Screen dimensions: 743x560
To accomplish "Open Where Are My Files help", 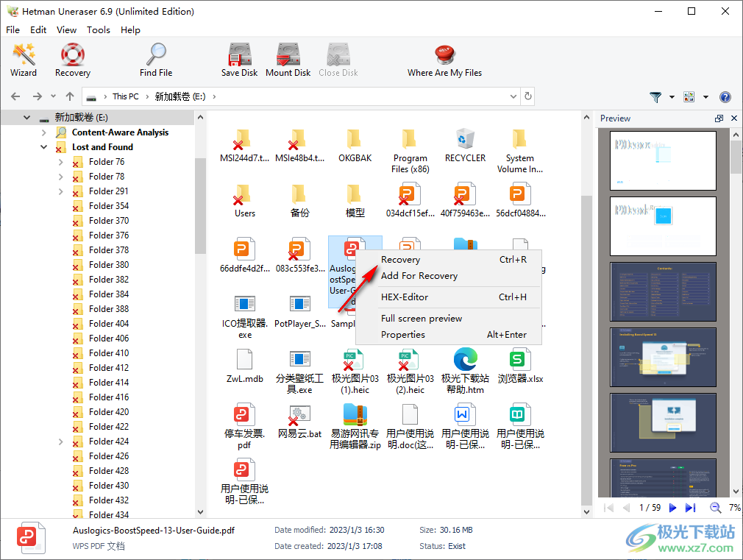I will tap(444, 60).
